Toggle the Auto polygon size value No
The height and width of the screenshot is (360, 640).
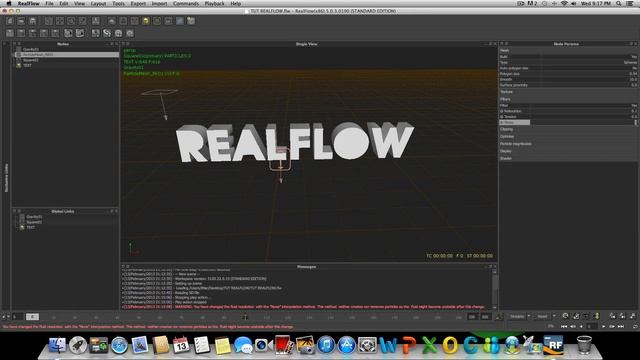click(x=634, y=68)
